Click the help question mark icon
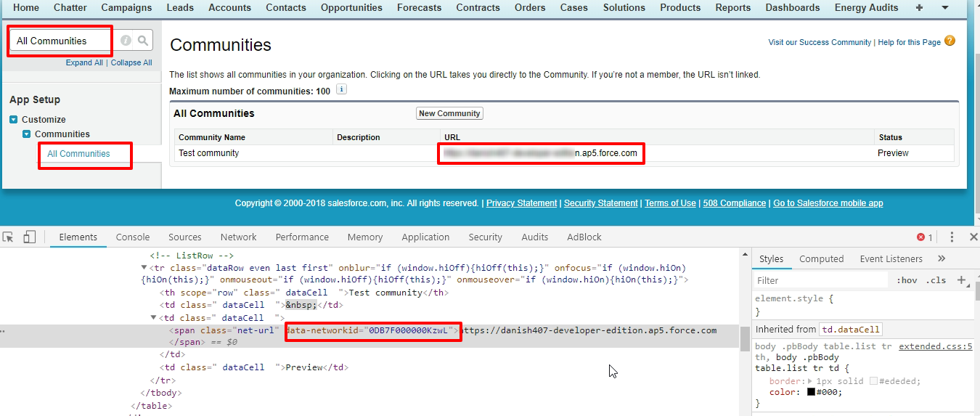Image resolution: width=980 pixels, height=416 pixels. 950,41
